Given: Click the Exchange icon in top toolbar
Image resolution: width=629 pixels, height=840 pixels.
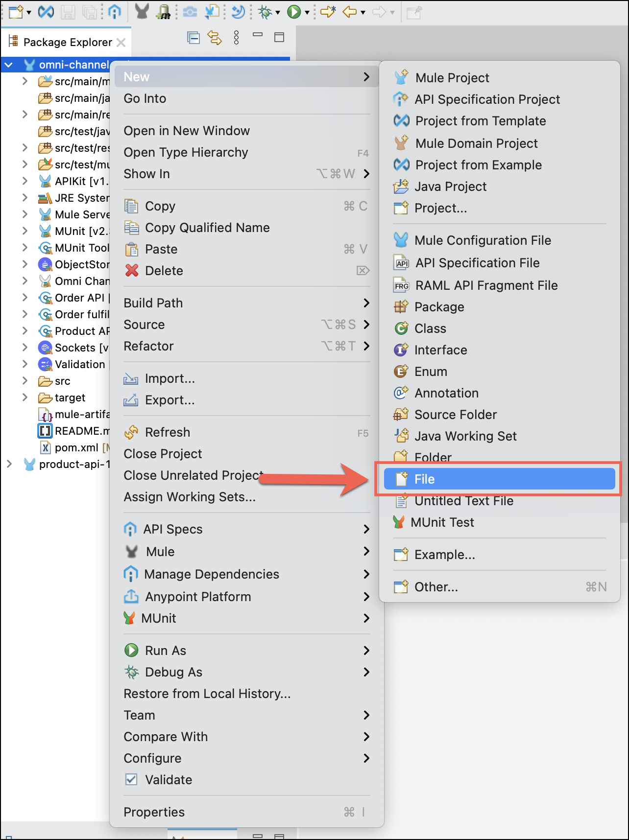Looking at the screenshot, I should tap(46, 12).
